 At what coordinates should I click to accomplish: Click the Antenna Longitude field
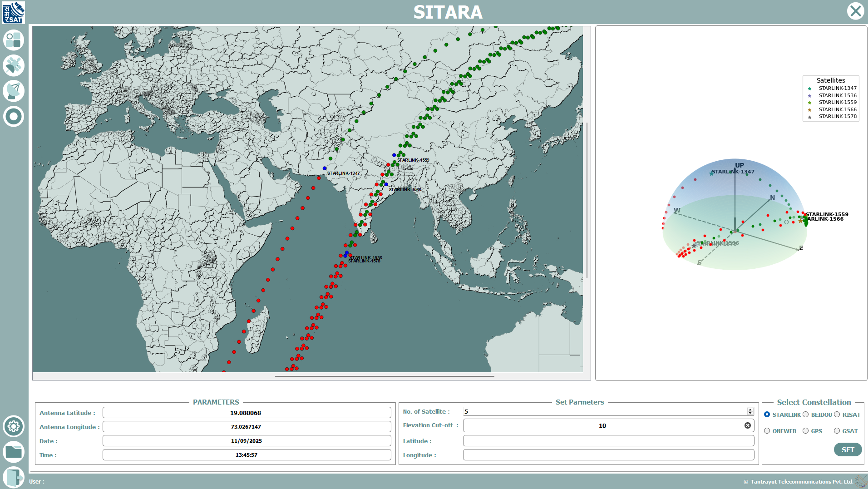[x=247, y=427]
